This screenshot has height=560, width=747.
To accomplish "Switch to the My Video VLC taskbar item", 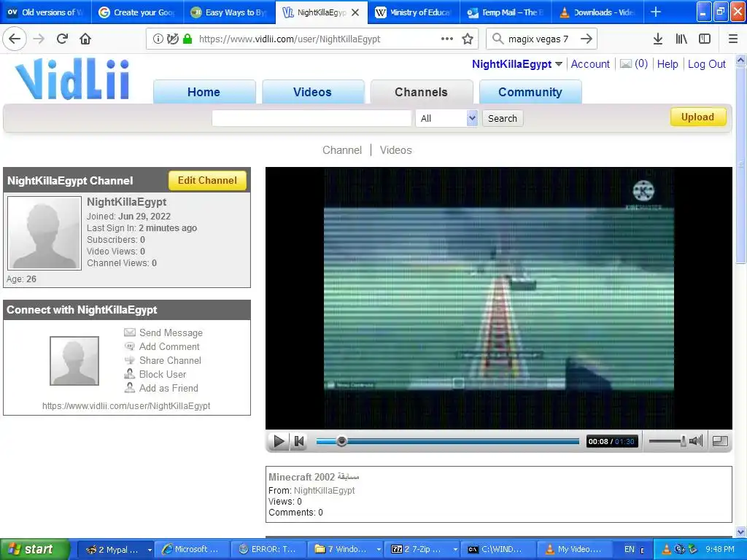I will coord(574,550).
